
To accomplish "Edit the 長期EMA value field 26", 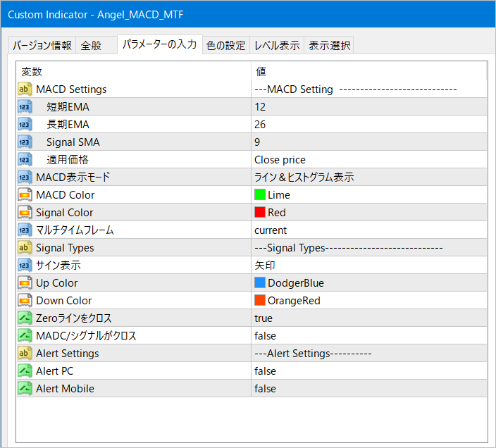I will tap(261, 125).
